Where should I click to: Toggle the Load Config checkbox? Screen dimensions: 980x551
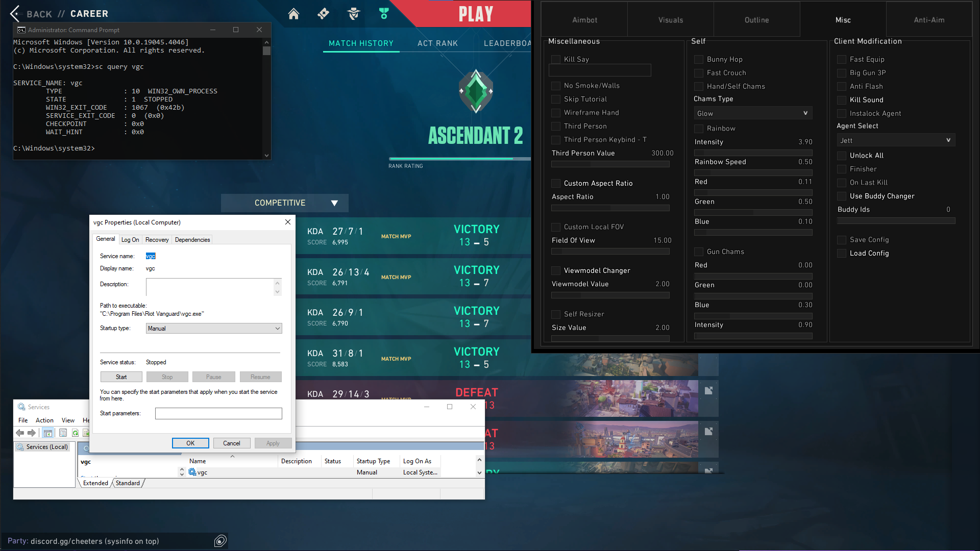point(842,253)
